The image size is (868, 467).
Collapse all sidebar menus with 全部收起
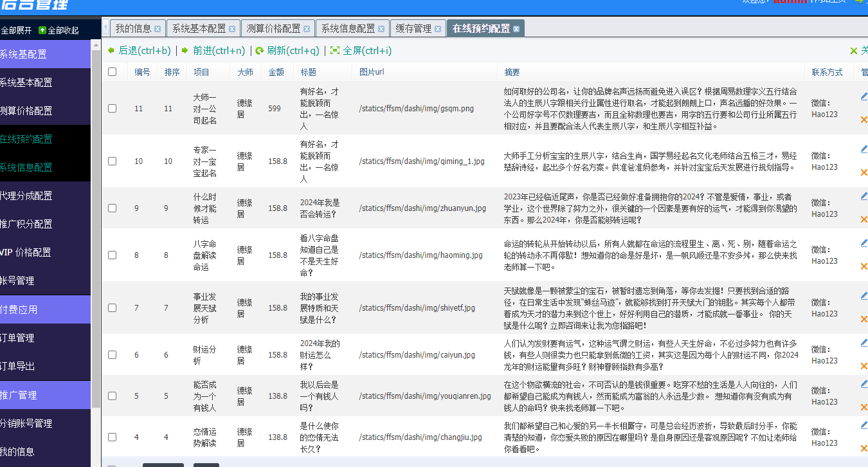(59, 30)
